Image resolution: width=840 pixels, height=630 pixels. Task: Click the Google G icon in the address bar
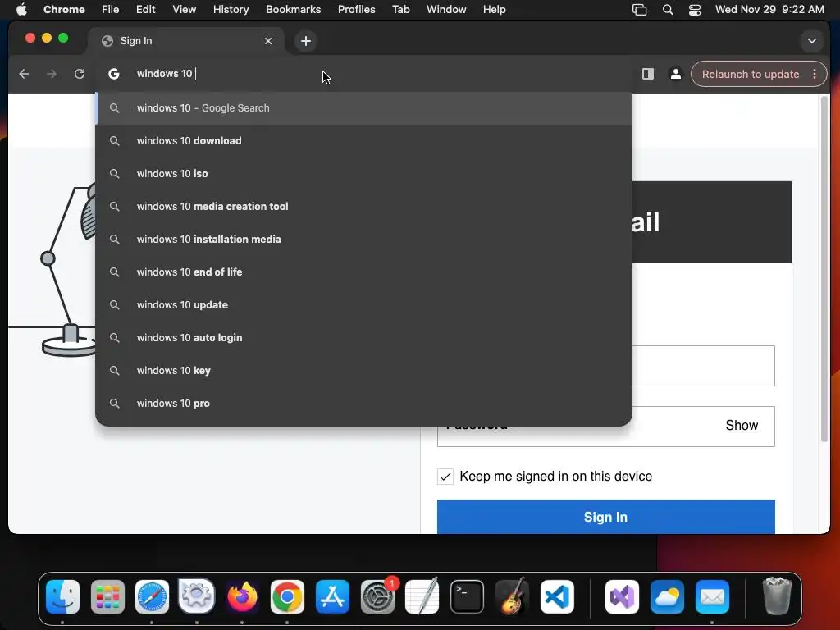pyautogui.click(x=113, y=74)
